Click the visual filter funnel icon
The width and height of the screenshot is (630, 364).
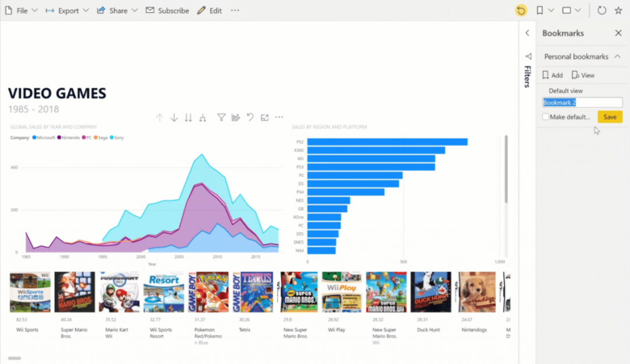pos(221,117)
